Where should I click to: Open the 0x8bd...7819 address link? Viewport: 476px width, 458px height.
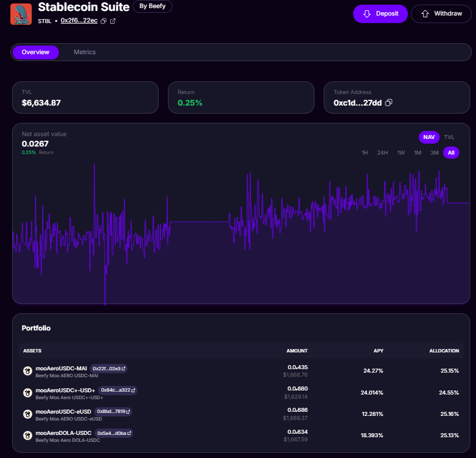113,411
